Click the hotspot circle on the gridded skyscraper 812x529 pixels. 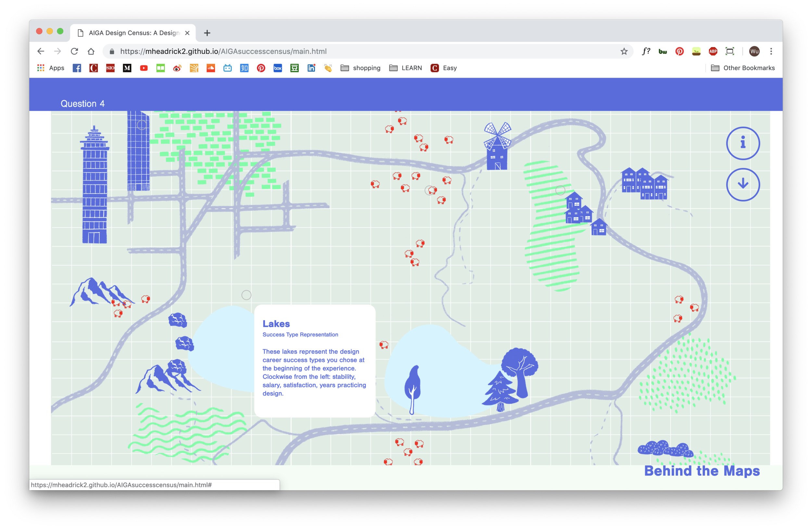pos(142,125)
